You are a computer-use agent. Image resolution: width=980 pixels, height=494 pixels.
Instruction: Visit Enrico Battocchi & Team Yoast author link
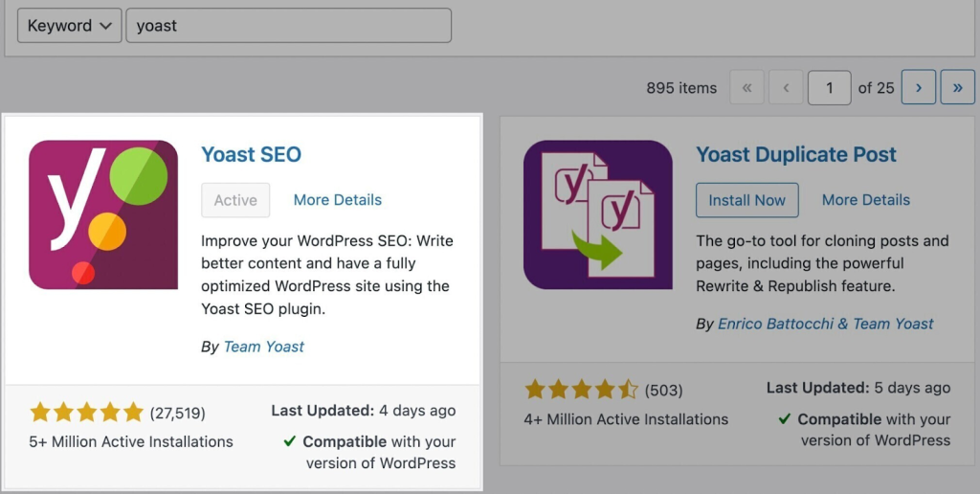tap(825, 324)
